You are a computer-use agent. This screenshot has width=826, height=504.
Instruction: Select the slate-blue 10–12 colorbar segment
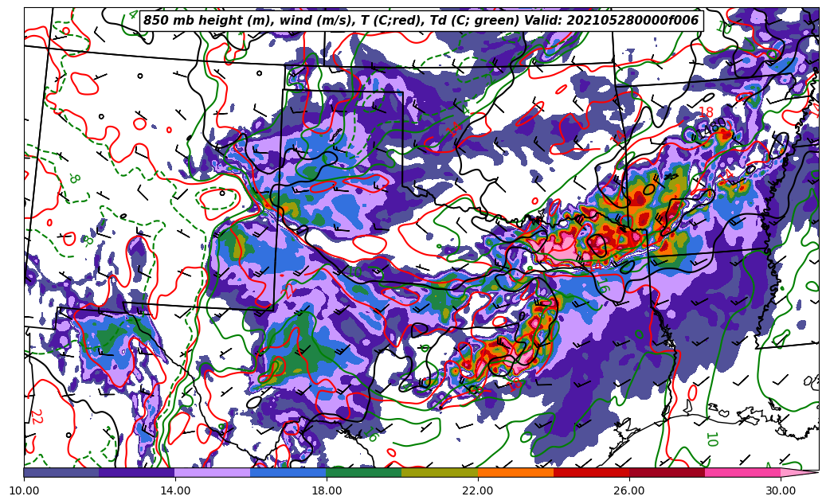click(61, 472)
